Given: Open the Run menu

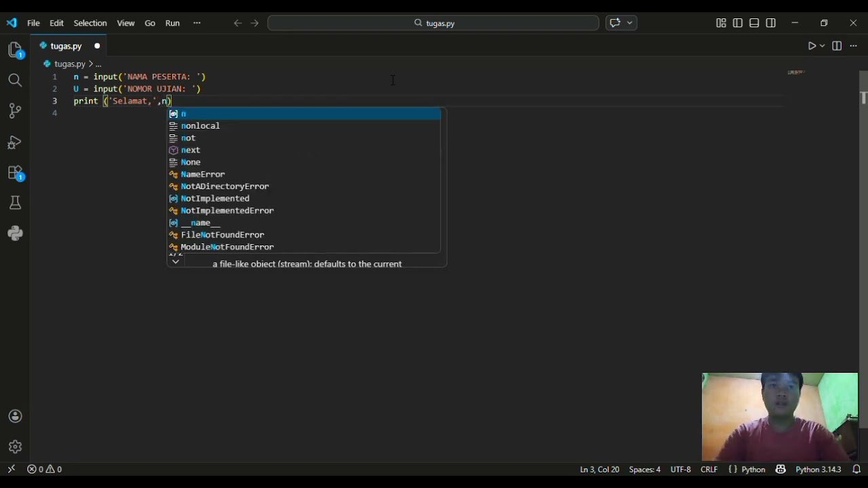Looking at the screenshot, I should click(x=173, y=23).
